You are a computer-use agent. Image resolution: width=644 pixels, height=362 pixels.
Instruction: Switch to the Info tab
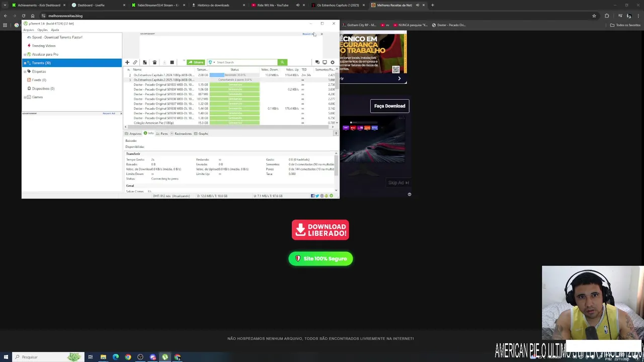click(148, 134)
